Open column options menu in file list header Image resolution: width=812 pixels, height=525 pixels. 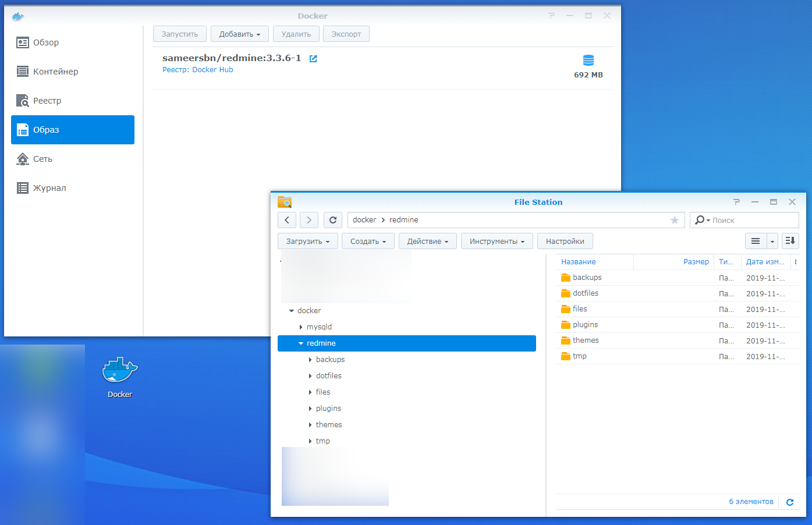pyautogui.click(x=796, y=262)
